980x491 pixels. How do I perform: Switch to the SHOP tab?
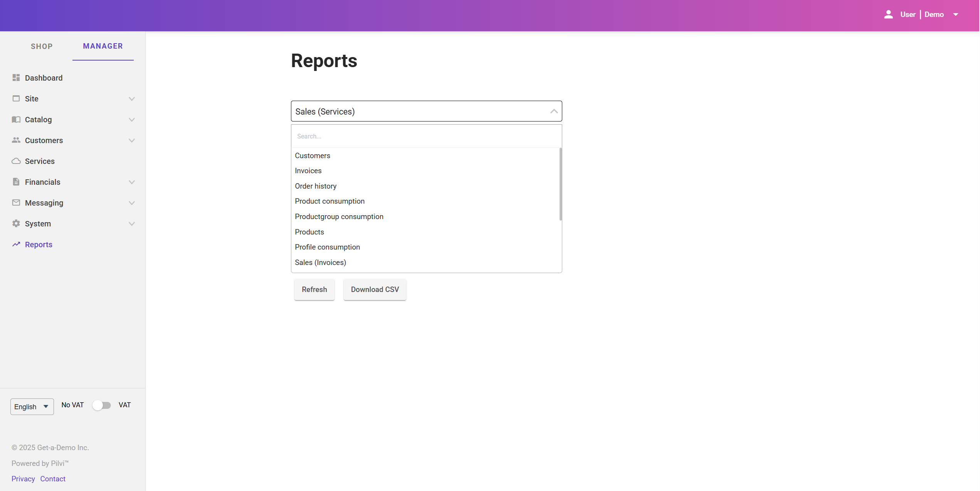pos(42,46)
